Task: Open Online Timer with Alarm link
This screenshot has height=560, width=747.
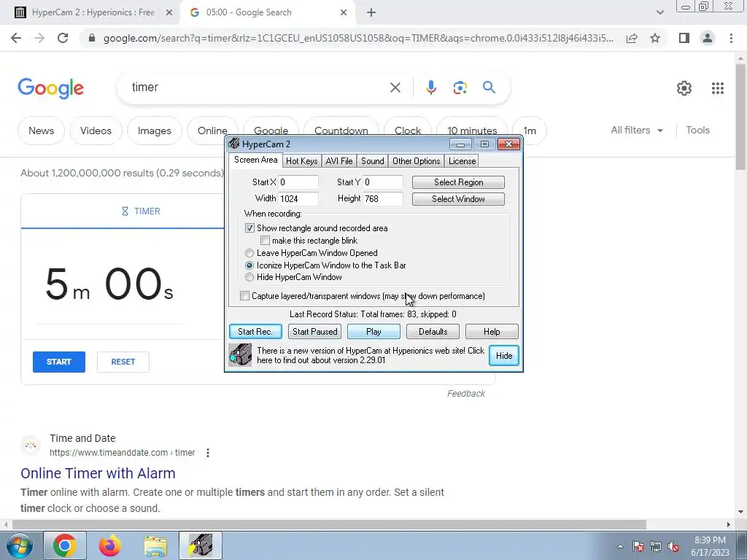Action: click(98, 473)
